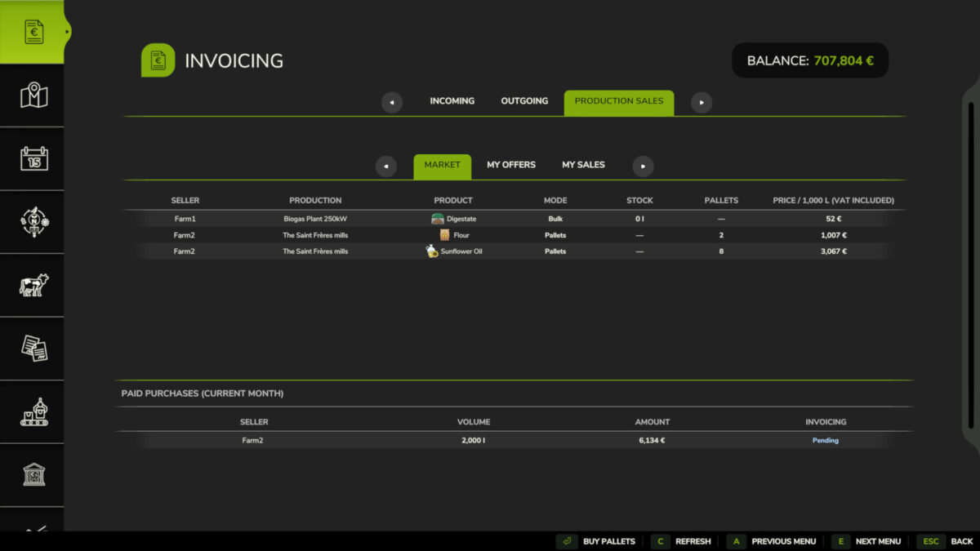Click Farm2 in Paid Purchases table
Viewport: 980px width, 551px height.
tap(253, 441)
